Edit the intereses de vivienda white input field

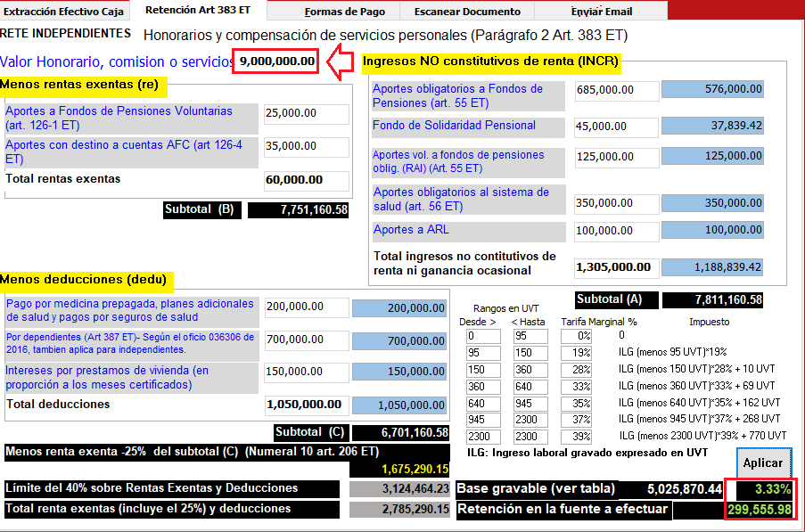click(307, 372)
